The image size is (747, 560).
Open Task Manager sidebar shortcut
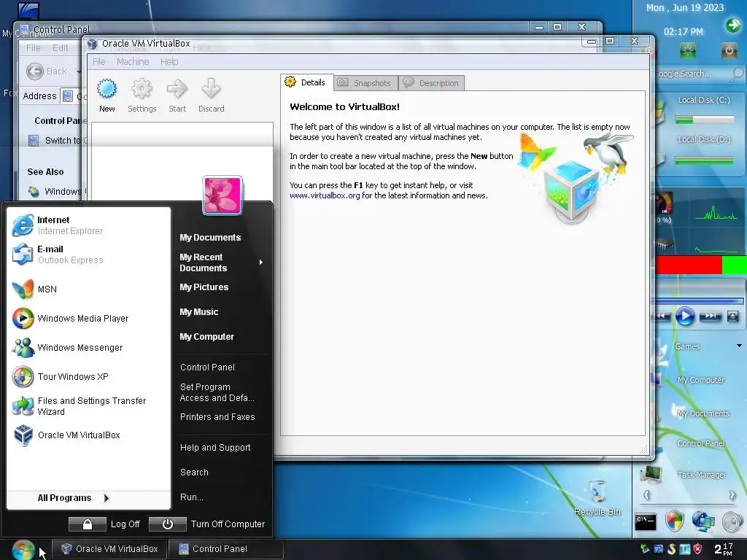coord(686,474)
